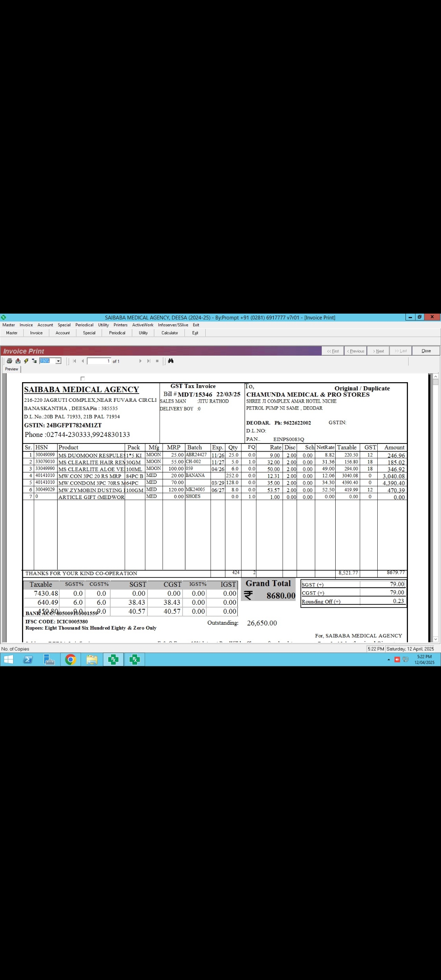Open the Infoserver/SSlive menu
The width and height of the screenshot is (441, 980).
173,325
